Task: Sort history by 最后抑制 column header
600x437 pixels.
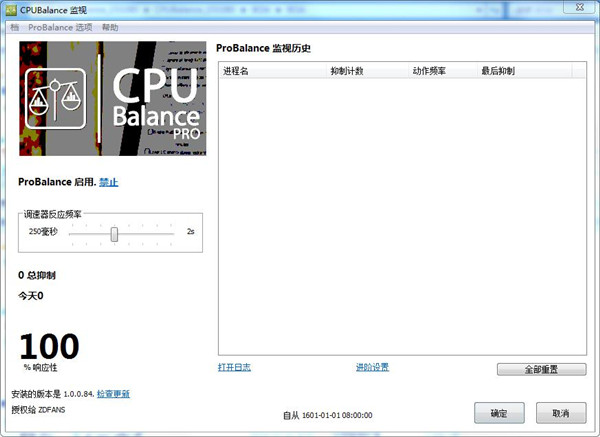Action: coord(497,72)
